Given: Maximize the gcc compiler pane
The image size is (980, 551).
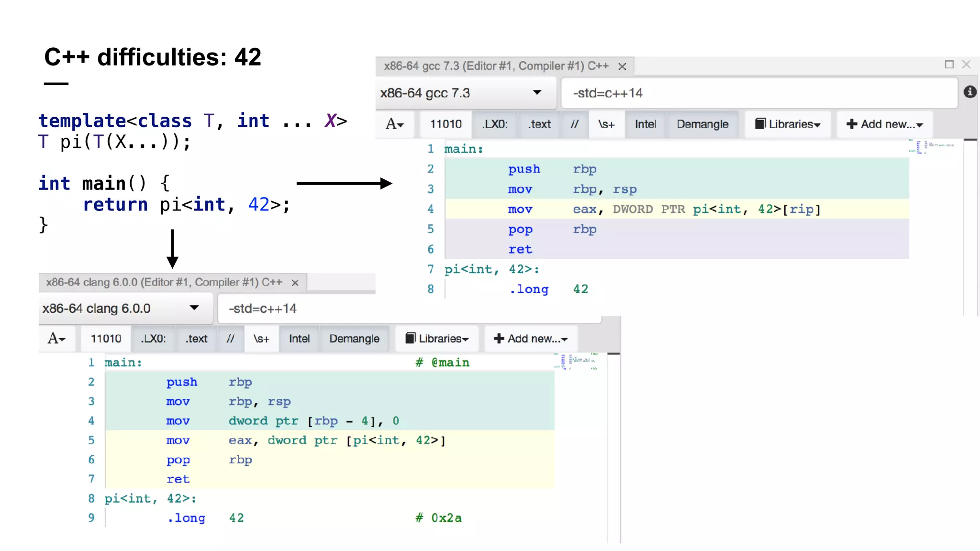Looking at the screenshot, I should point(949,64).
